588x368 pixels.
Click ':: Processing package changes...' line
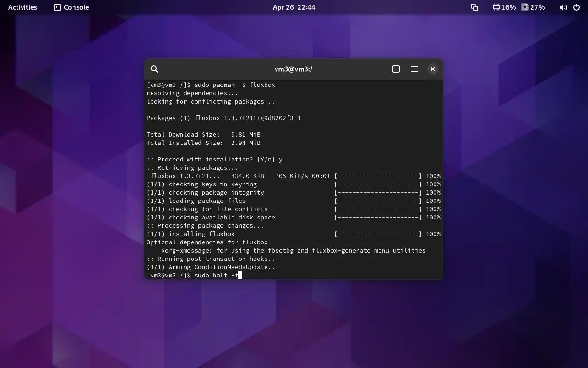(x=205, y=226)
